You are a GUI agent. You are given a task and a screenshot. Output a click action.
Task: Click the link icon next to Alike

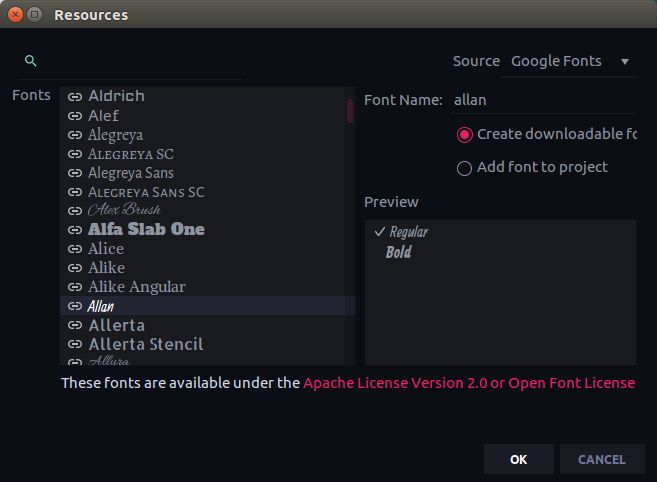(x=75, y=268)
